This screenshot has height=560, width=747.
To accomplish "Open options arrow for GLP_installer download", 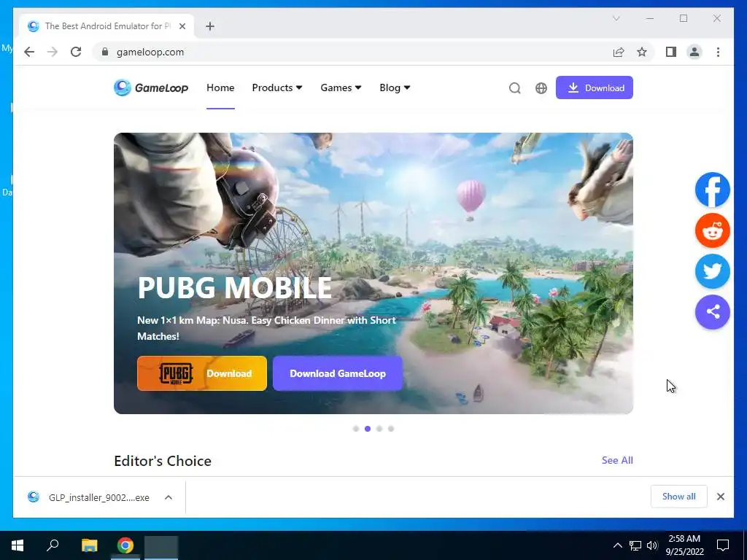I will (169, 497).
